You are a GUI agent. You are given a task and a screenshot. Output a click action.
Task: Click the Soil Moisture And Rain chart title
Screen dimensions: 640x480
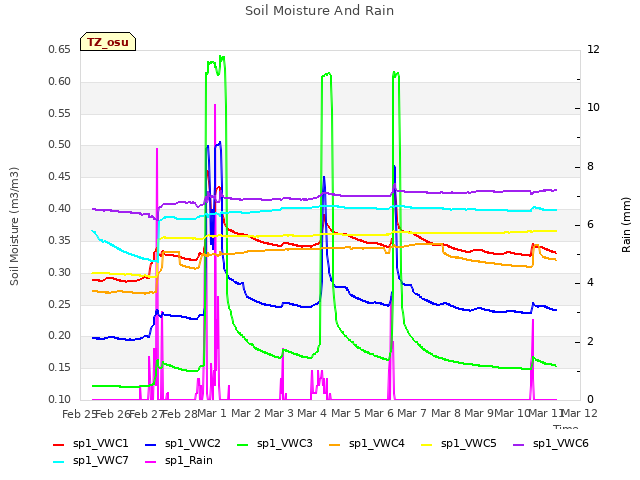[x=320, y=11]
